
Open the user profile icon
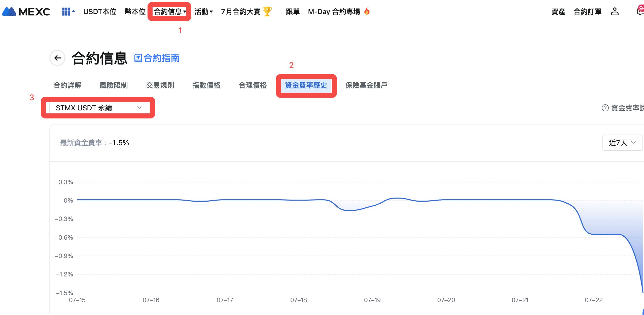point(615,12)
